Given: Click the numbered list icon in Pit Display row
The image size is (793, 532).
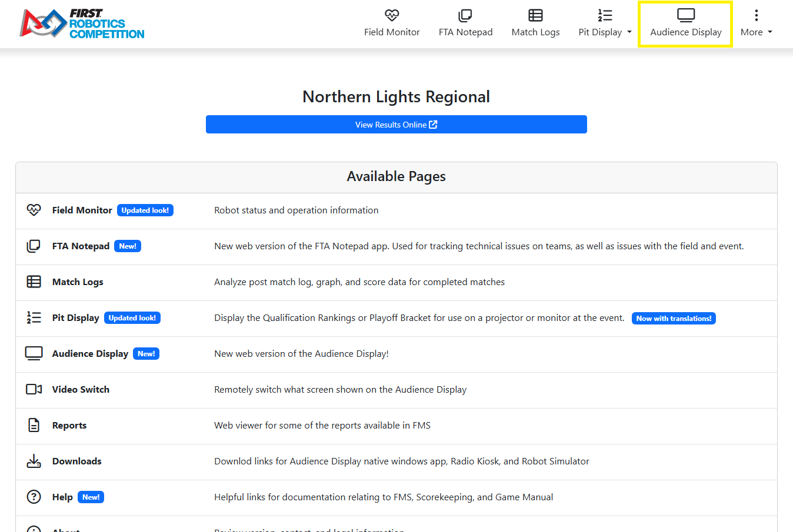Looking at the screenshot, I should pos(34,317).
